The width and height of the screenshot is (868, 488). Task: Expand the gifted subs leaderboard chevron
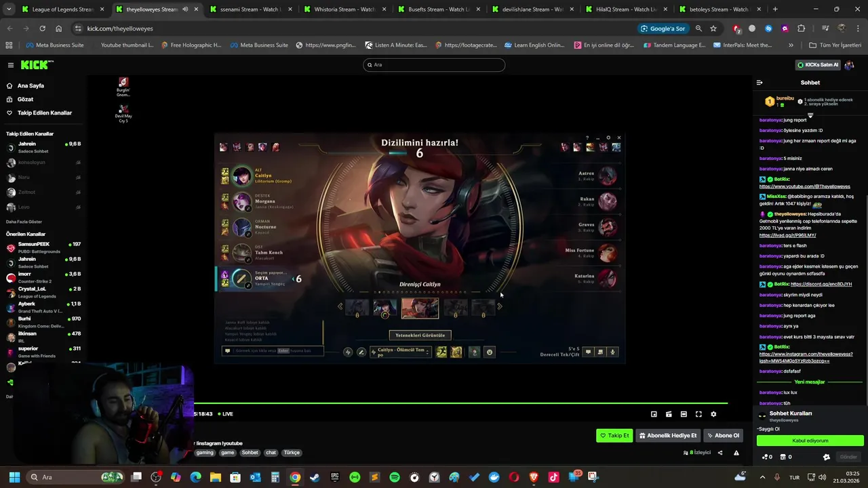click(810, 115)
